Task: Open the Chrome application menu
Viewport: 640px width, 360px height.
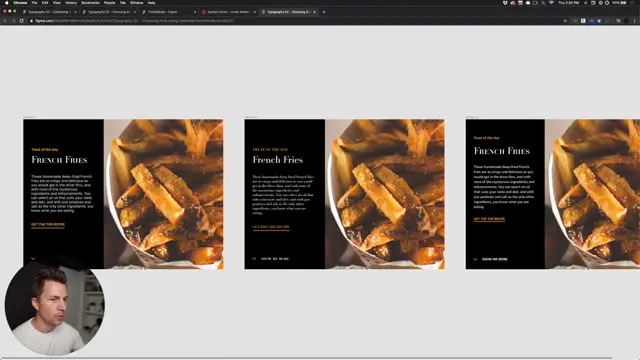Action: (x=20, y=2)
